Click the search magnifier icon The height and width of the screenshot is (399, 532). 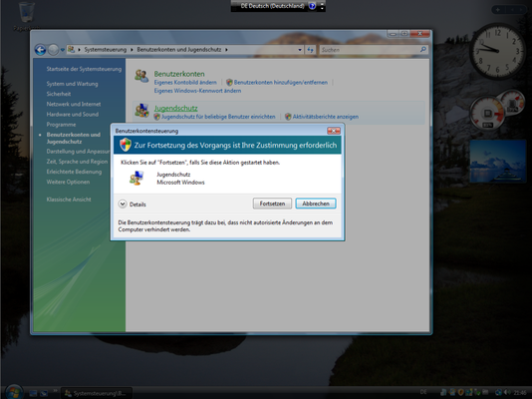click(x=423, y=50)
